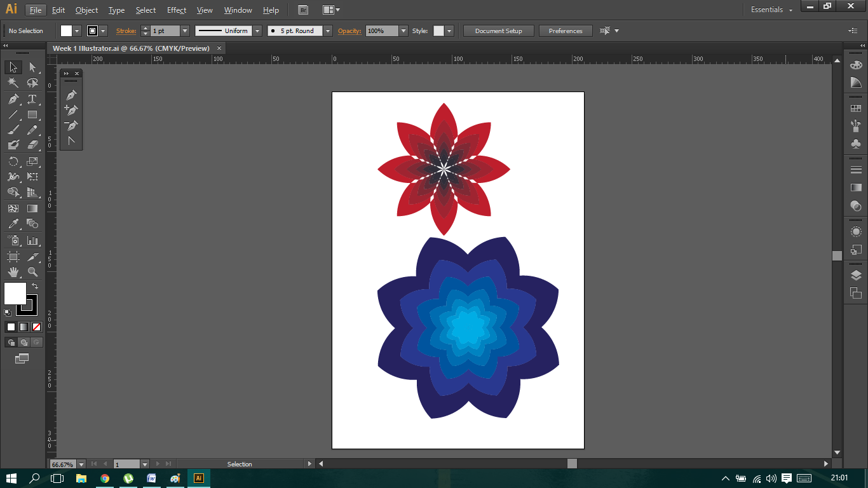This screenshot has height=488, width=868.
Task: Open the Effect menu
Action: click(177, 10)
